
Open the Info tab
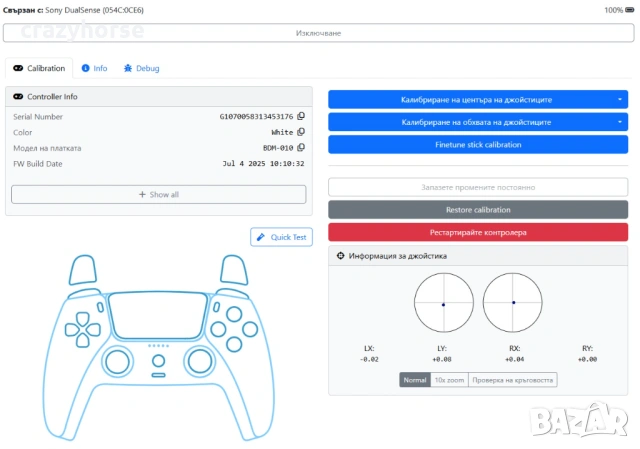[x=94, y=68]
